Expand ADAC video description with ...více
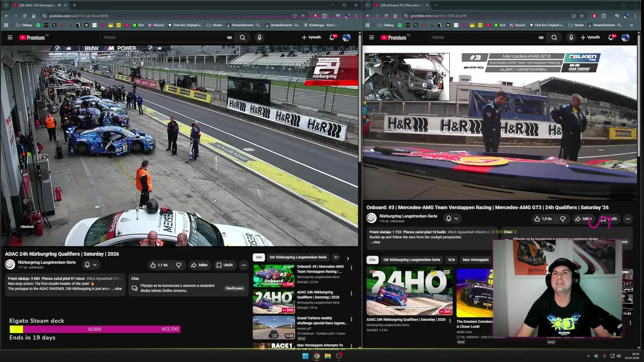The height and width of the screenshot is (362, 644). [x=117, y=289]
